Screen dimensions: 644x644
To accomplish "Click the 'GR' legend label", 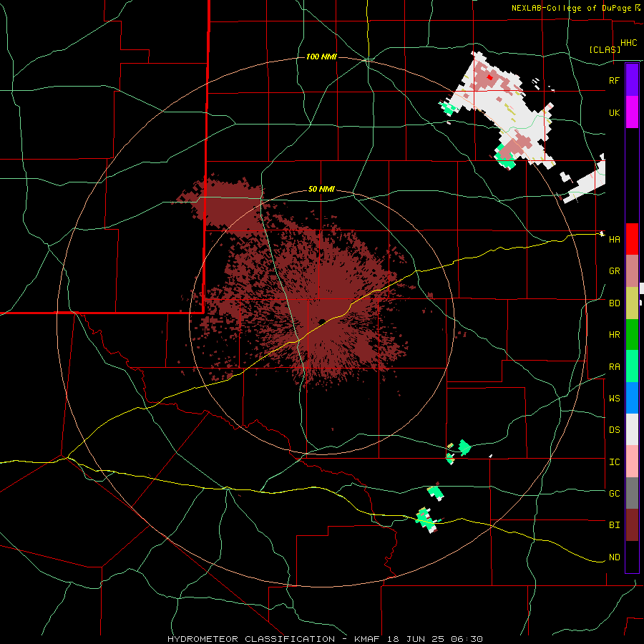I will (x=614, y=271).
